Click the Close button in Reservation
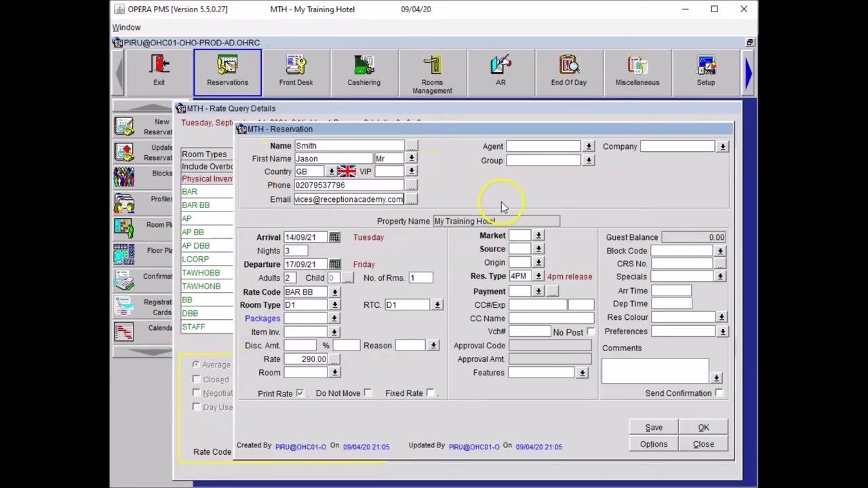 tap(703, 444)
